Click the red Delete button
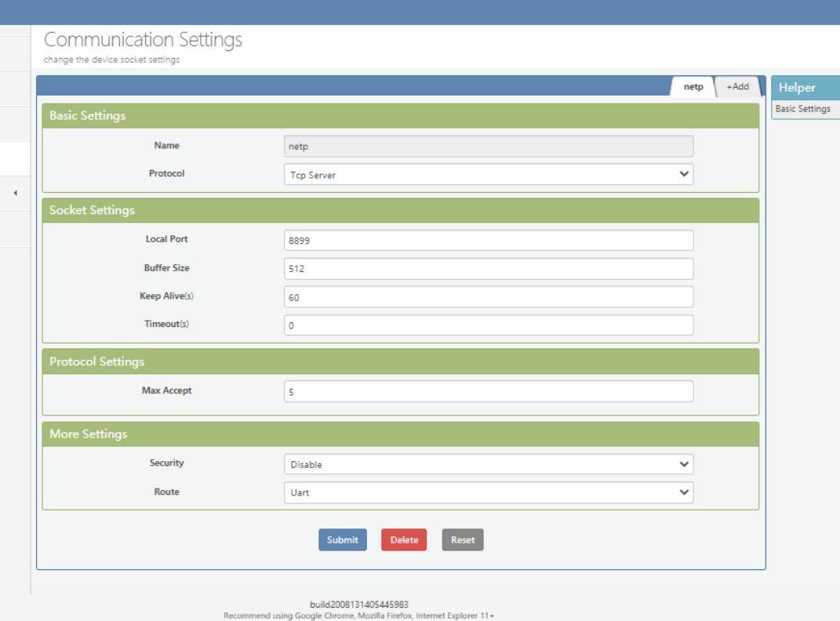 tap(403, 539)
